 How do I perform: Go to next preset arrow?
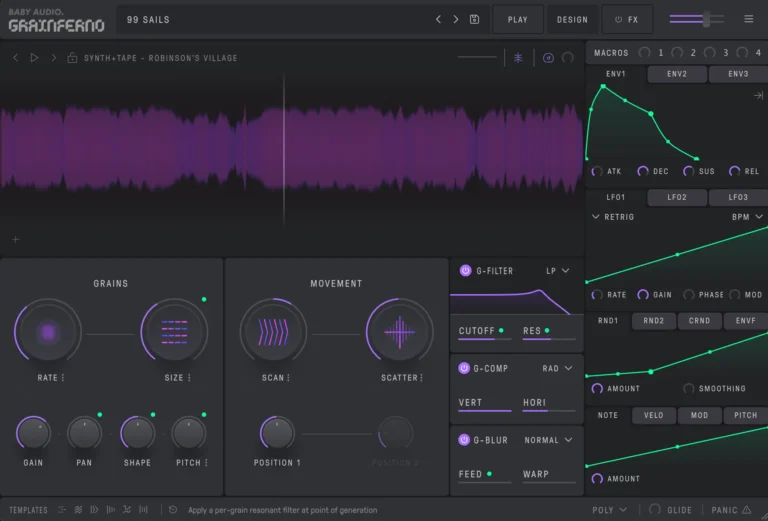point(456,19)
